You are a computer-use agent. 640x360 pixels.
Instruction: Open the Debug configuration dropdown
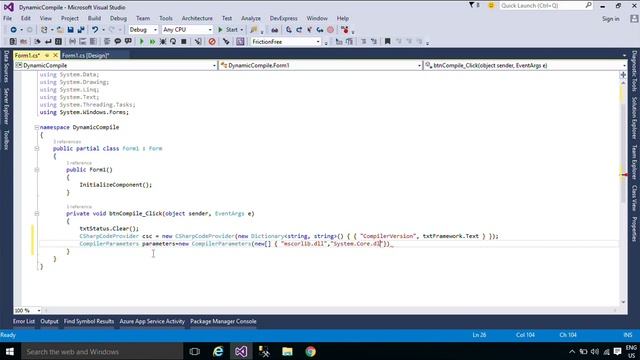143,30
